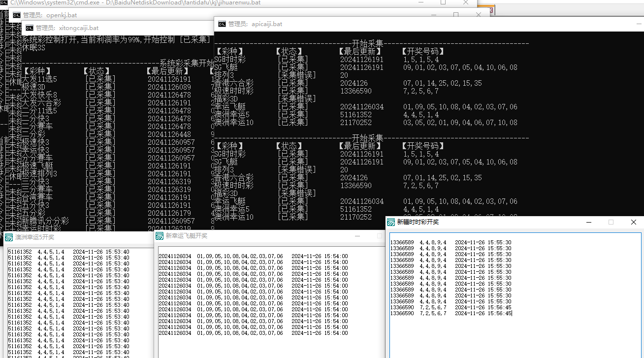644x358 pixels.
Task: Minimize the jihuarenwu.bat cmd window
Action: [420, 2]
